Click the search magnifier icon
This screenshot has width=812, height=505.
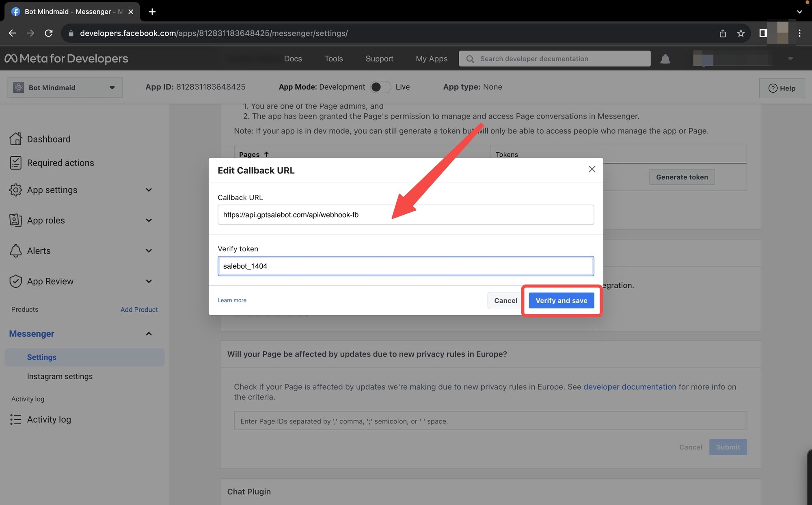click(x=470, y=59)
